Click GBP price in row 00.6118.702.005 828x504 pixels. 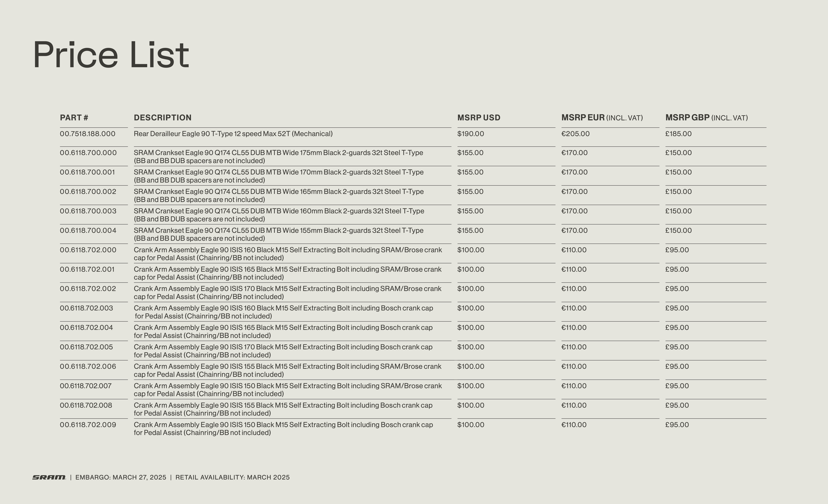[677, 347]
